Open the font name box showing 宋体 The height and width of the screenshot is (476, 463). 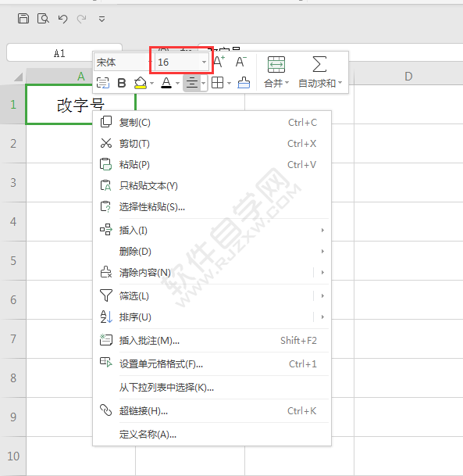click(x=123, y=63)
